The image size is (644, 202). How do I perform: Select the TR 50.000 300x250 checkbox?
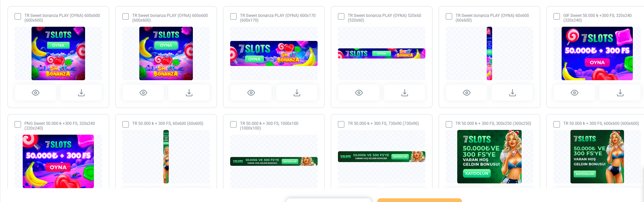pyautogui.click(x=449, y=124)
